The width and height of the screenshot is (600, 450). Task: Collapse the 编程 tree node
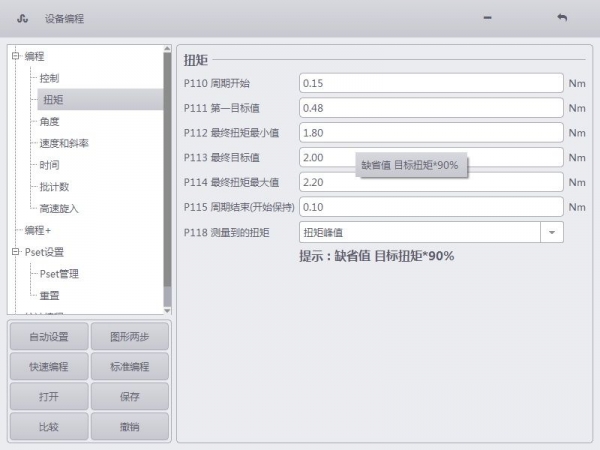[16, 56]
